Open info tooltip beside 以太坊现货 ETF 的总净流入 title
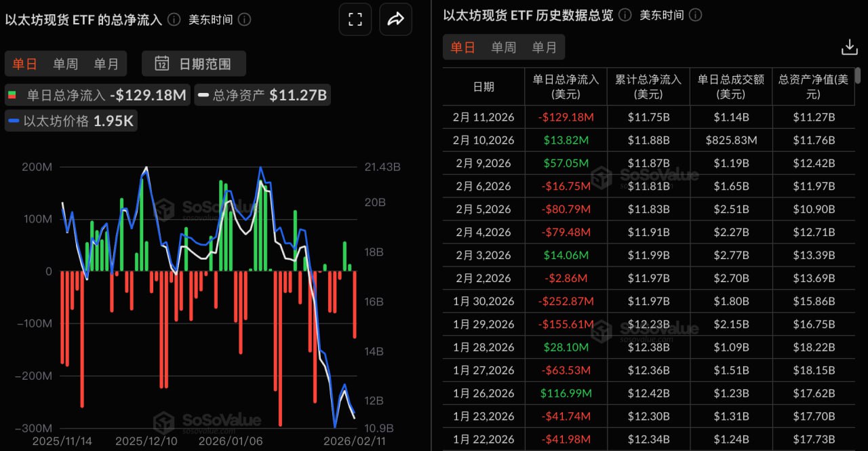The width and height of the screenshot is (868, 451). [x=176, y=20]
